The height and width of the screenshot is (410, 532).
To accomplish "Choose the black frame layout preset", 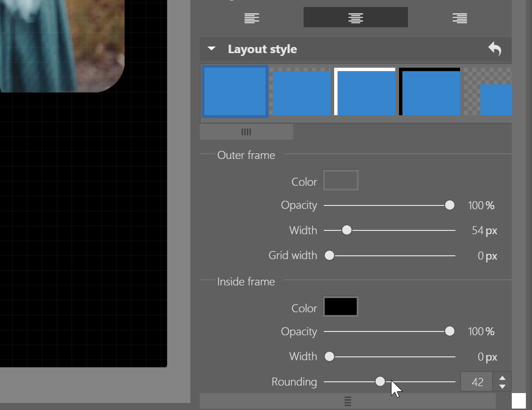I will pos(430,91).
